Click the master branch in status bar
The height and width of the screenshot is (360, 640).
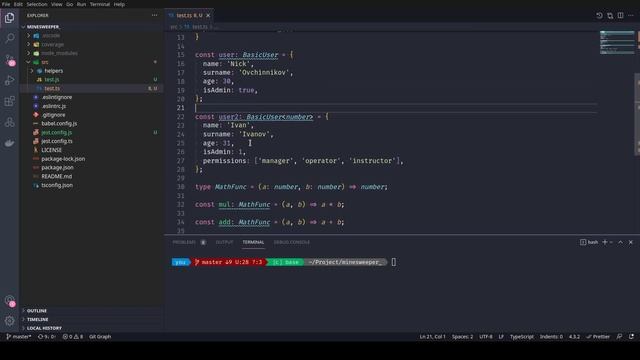(x=19, y=337)
